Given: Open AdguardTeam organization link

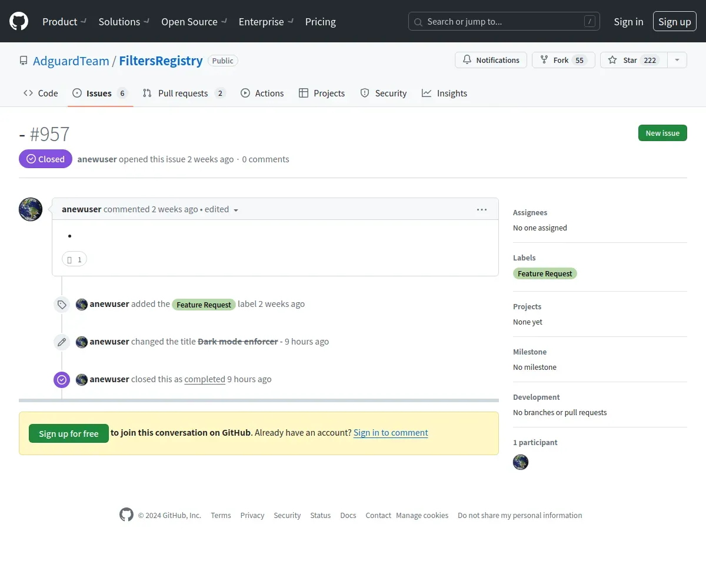Looking at the screenshot, I should [71, 61].
